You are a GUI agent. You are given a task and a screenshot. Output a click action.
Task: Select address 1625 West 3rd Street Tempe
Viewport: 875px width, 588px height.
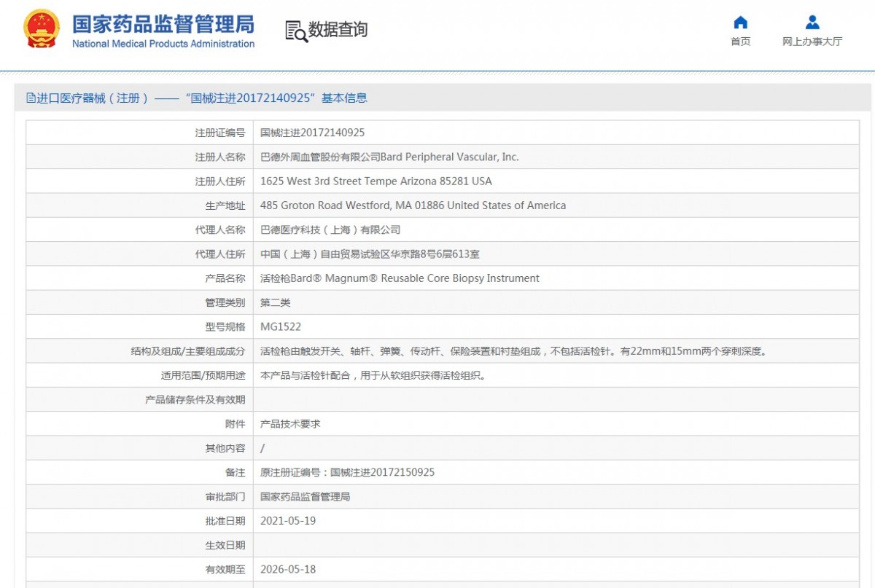click(x=376, y=181)
